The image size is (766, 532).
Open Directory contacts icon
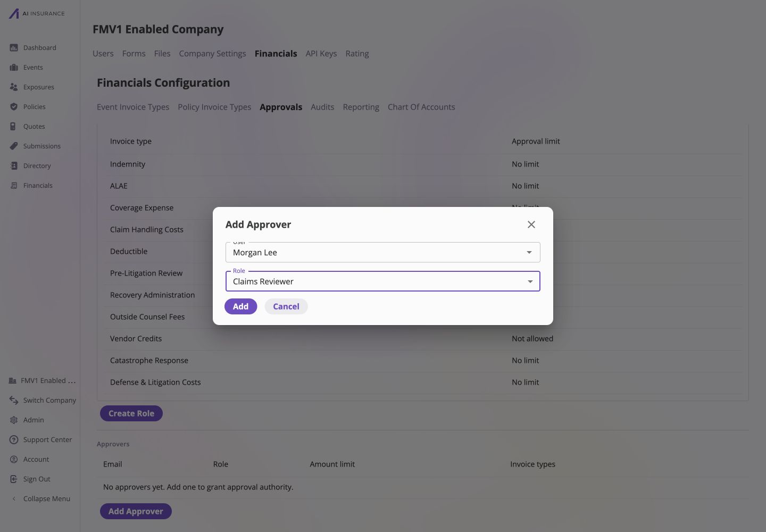(14, 166)
